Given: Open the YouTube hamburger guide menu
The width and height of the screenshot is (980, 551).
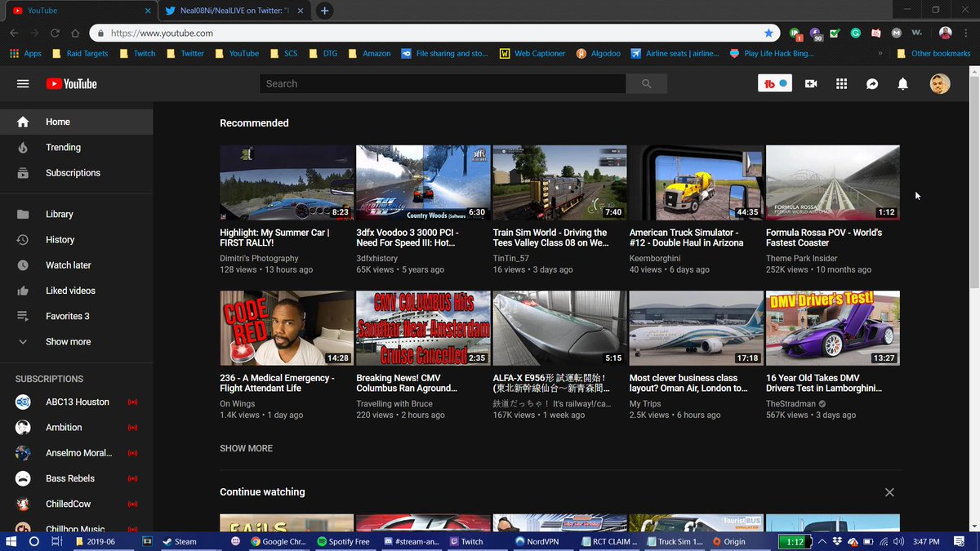Looking at the screenshot, I should tap(23, 83).
